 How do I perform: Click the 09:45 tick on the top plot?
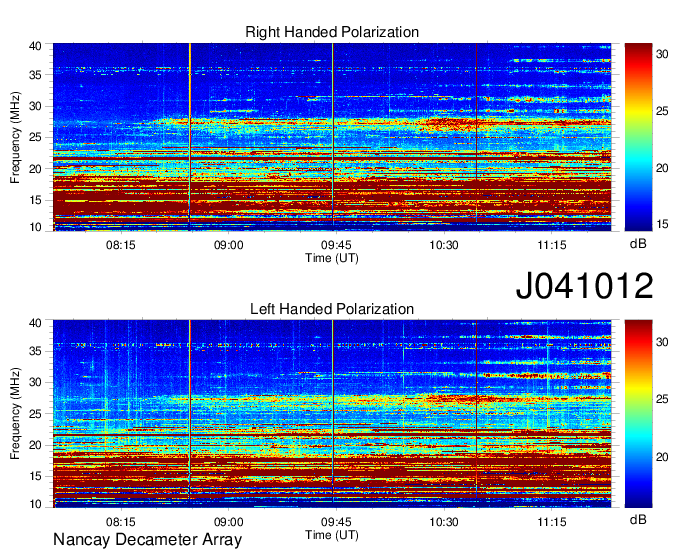click(336, 245)
